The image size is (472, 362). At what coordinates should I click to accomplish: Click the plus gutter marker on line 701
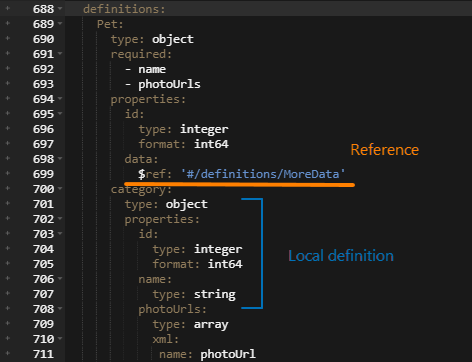pos(8,203)
